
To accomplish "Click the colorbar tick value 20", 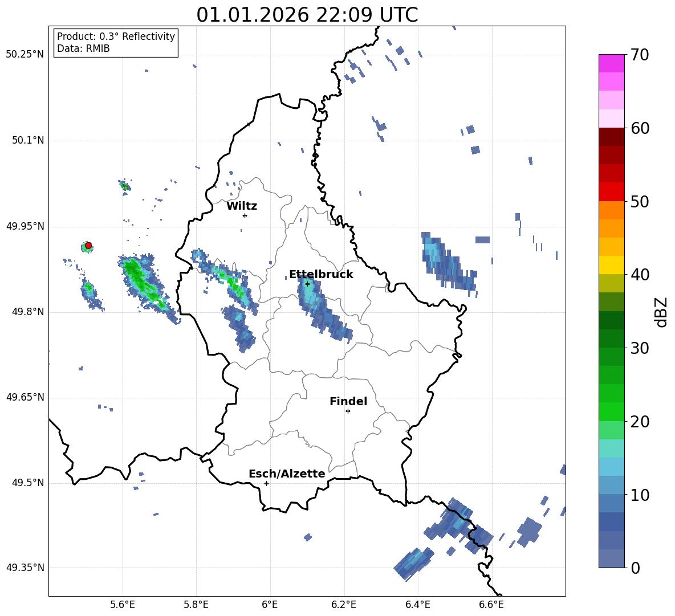I will 640,422.
